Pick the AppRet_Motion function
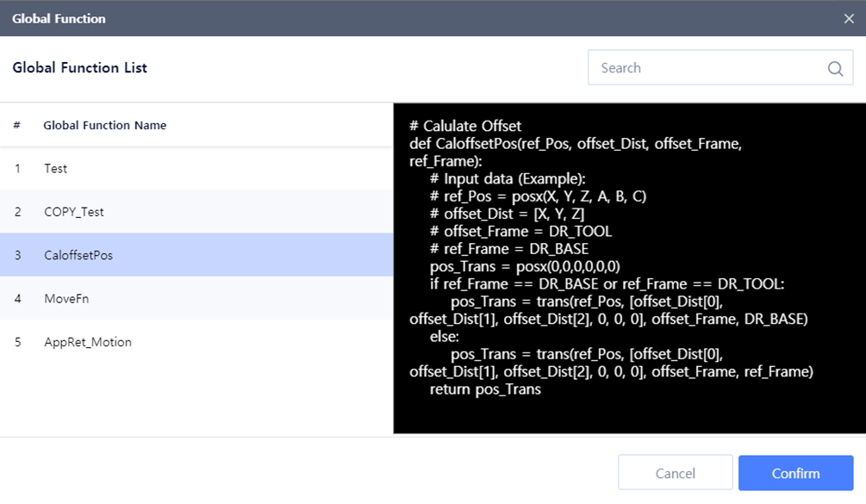Screen dimensions: 866x504 pyautogui.click(x=196, y=342)
